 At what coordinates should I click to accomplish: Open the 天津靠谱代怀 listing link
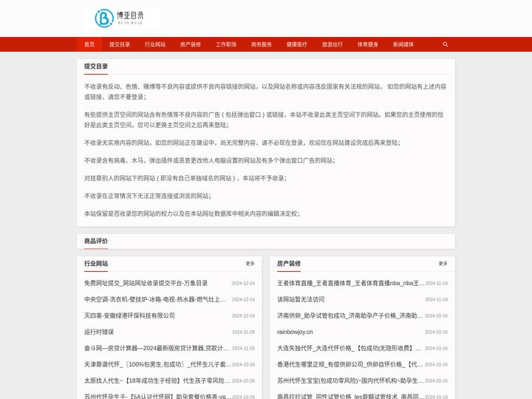(158, 364)
